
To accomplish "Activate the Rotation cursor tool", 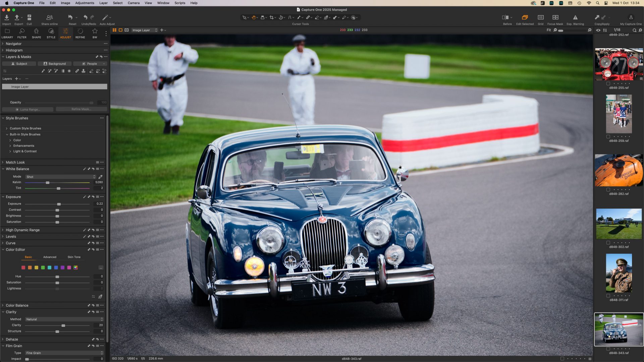I will [281, 17].
